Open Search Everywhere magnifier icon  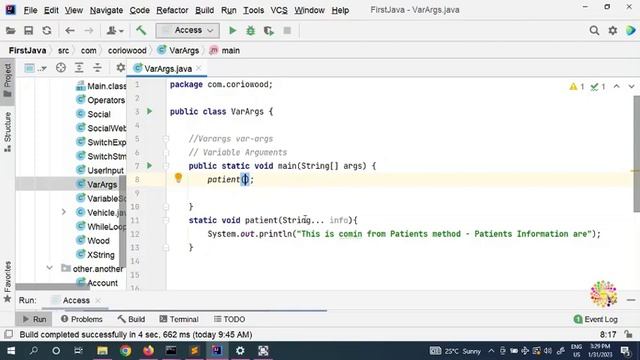594,31
